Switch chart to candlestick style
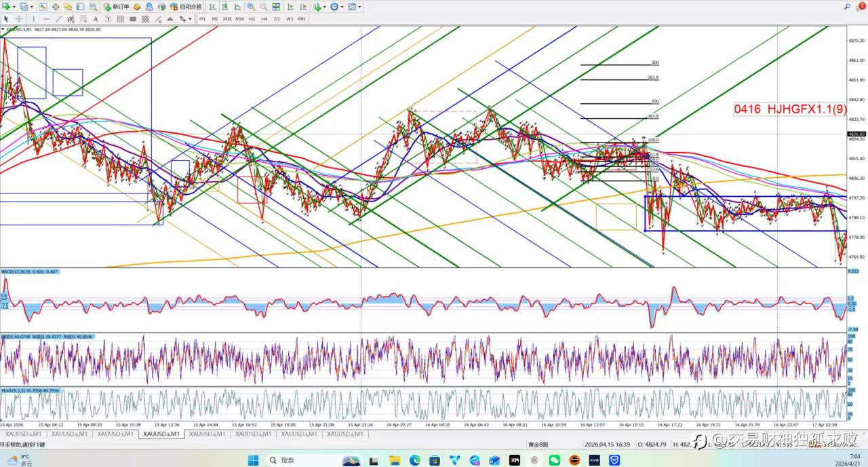This screenshot has width=868, height=467. coord(224,6)
